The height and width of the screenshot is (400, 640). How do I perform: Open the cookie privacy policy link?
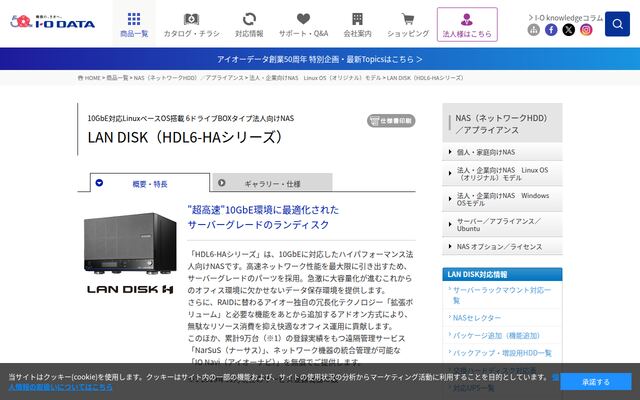click(60, 387)
